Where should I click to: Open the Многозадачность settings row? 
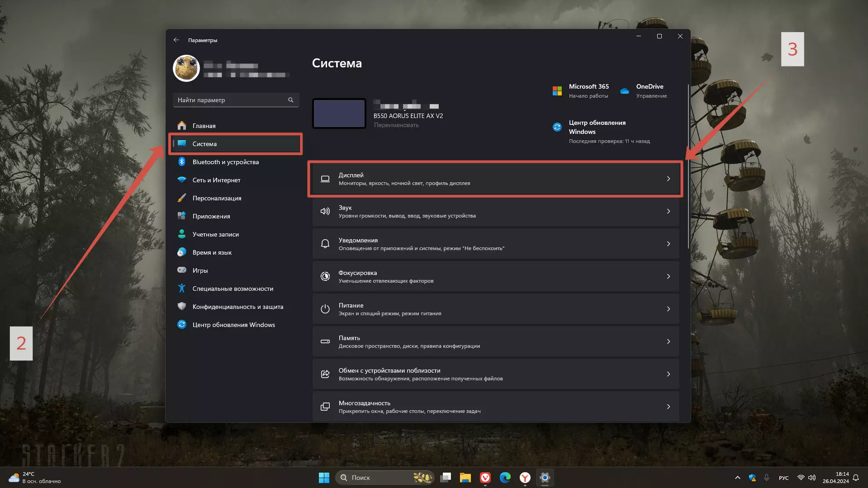click(496, 407)
